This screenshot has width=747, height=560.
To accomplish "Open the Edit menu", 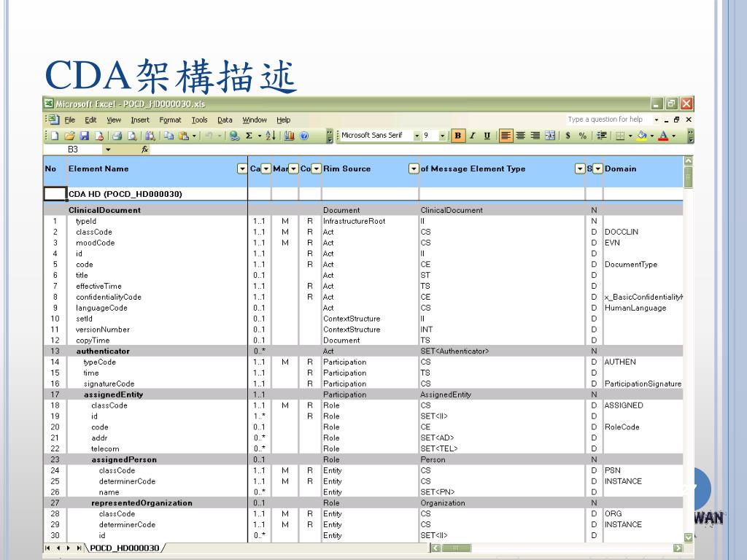I will (x=90, y=120).
